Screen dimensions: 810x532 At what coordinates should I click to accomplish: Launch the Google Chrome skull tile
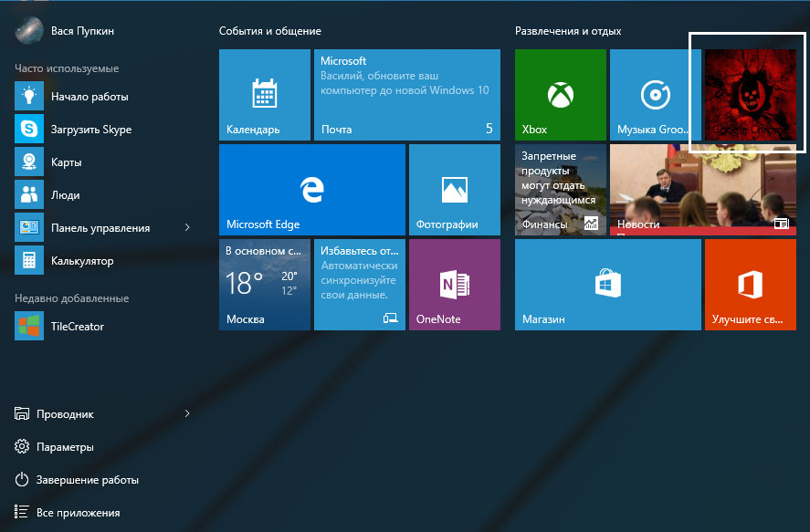pyautogui.click(x=751, y=95)
